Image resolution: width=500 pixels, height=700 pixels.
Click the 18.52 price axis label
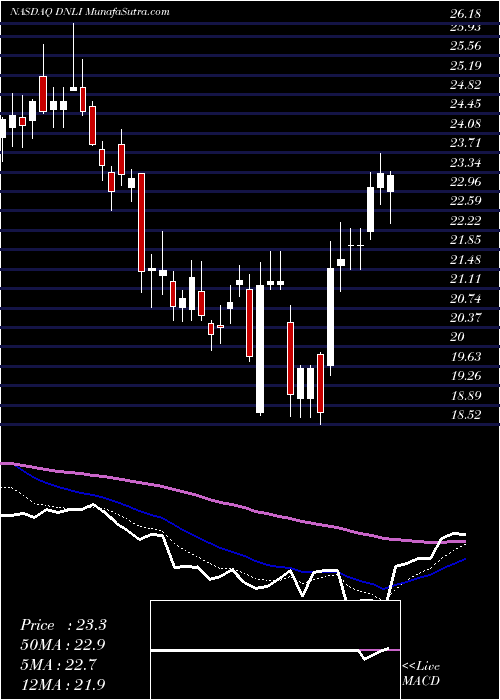[466, 415]
